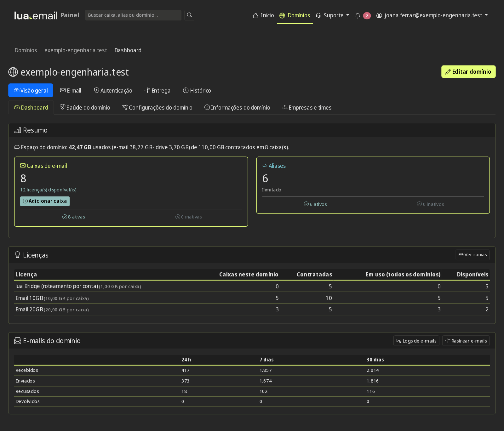Image resolution: width=504 pixels, height=431 pixels.
Task: Open Logs de e-mails button
Action: click(416, 341)
